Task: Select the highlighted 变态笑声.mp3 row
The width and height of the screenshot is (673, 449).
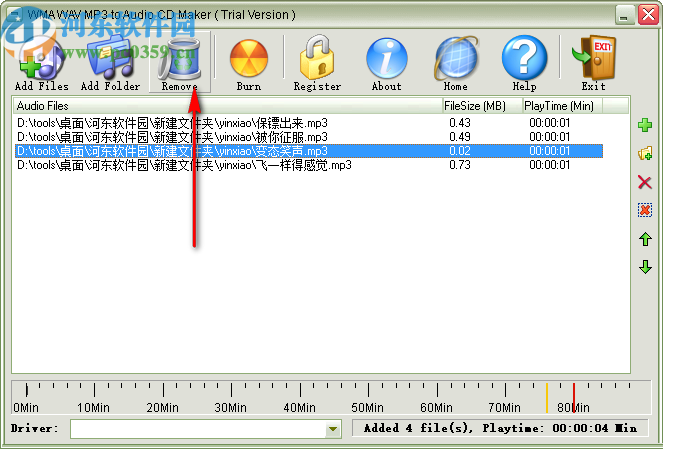Action: click(x=309, y=151)
